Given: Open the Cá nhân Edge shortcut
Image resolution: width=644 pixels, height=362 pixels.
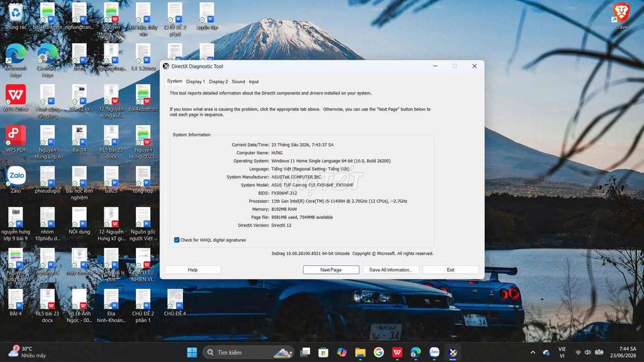Looking at the screenshot, I should point(47,60).
